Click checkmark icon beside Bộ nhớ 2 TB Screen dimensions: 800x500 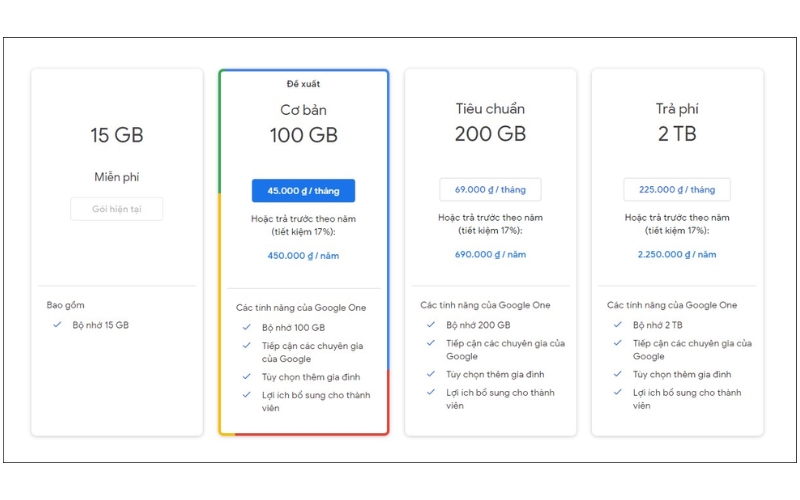(x=617, y=324)
